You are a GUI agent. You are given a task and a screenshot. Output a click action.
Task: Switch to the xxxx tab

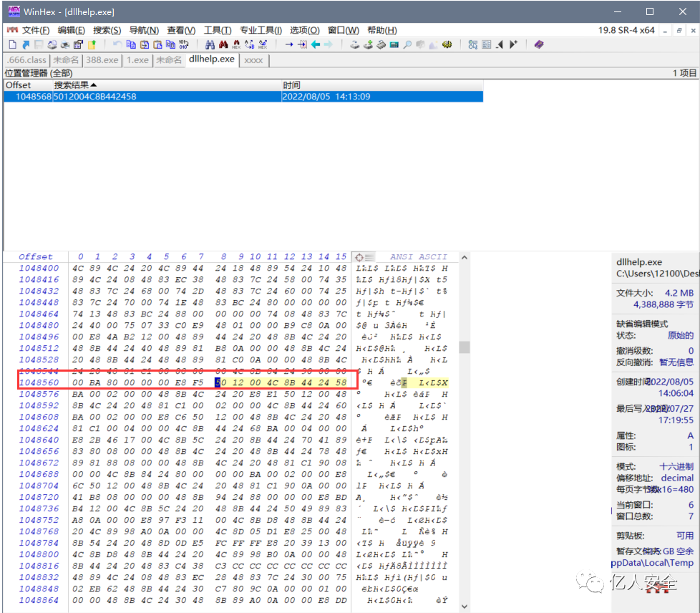253,60
